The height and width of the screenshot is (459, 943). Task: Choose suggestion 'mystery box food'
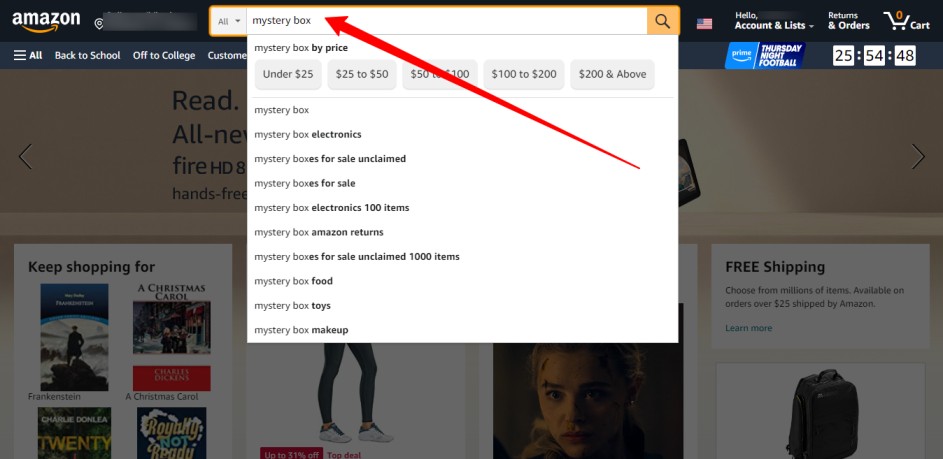pos(462,281)
